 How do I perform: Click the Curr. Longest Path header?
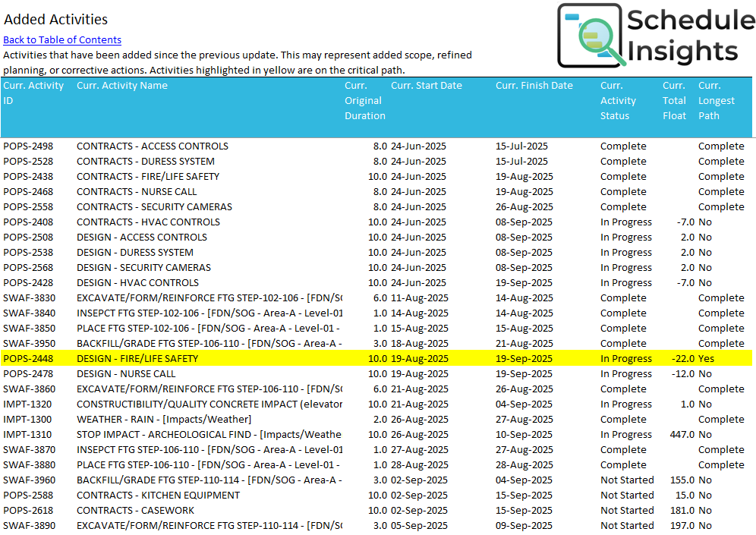(x=716, y=100)
